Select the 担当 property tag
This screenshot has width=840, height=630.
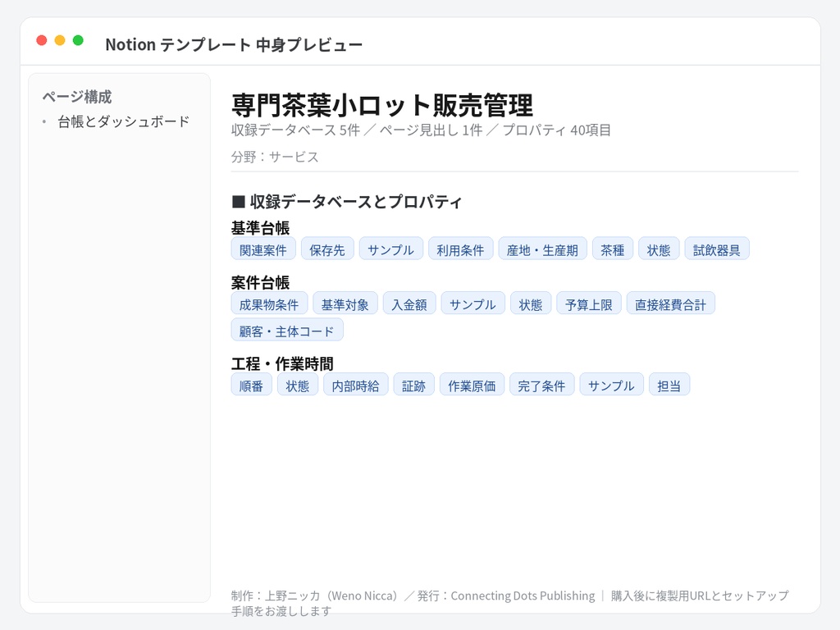tap(669, 386)
